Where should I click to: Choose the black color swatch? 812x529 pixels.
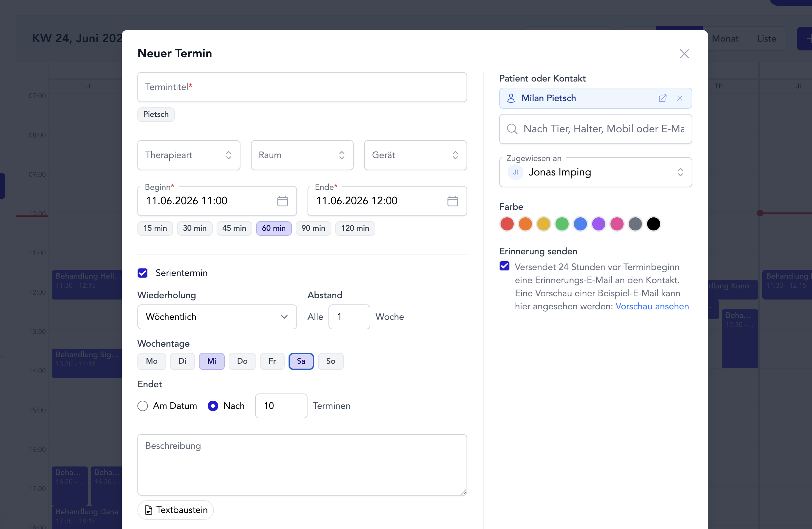point(654,224)
